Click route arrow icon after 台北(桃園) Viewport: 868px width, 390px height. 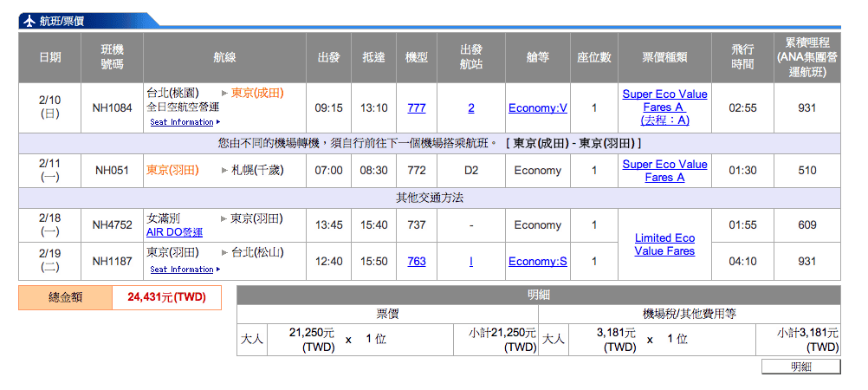[x=224, y=93]
